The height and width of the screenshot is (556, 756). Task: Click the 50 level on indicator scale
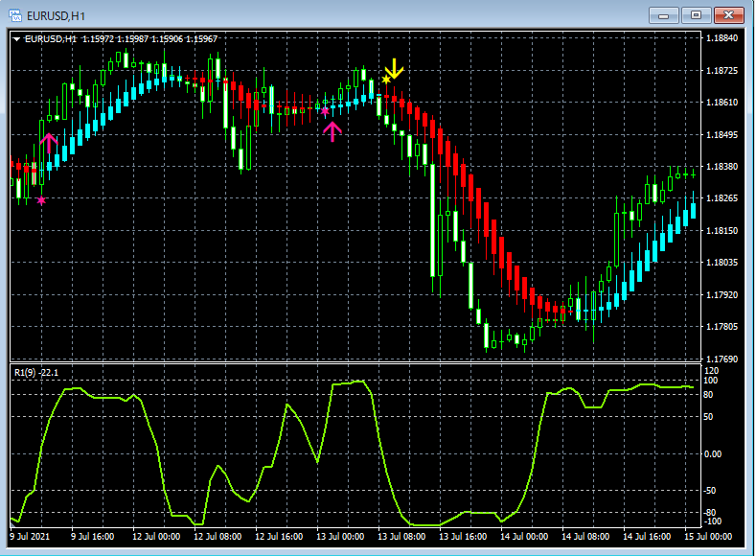pos(708,417)
